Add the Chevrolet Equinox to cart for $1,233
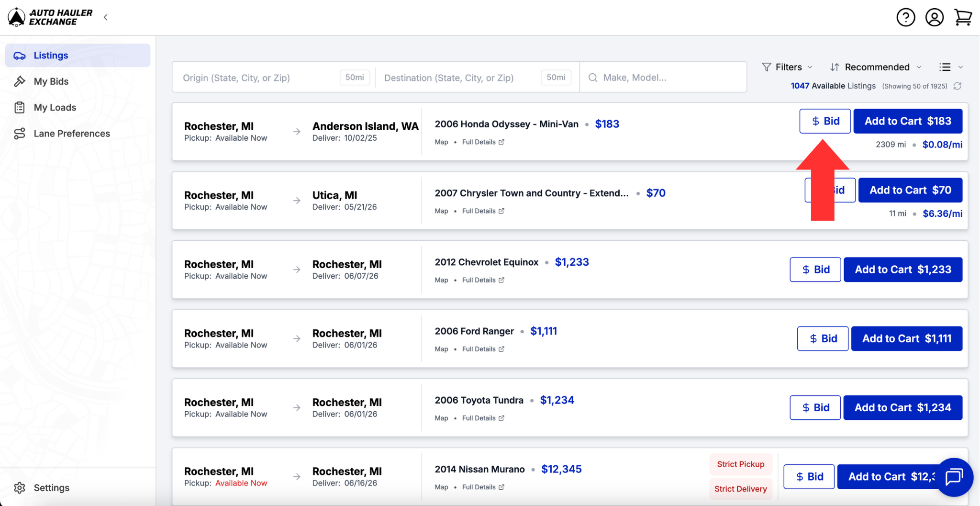980x506 pixels. point(902,270)
